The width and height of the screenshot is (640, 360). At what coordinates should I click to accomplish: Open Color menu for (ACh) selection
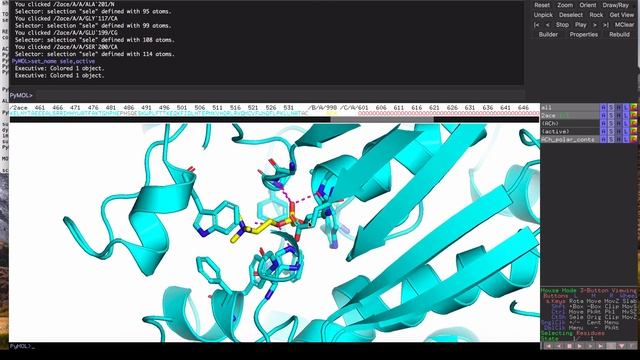coord(633,124)
